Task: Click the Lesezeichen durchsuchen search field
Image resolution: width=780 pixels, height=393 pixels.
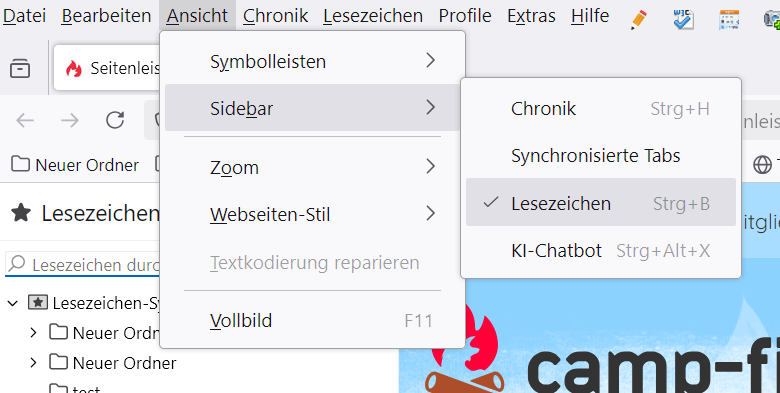Action: click(83, 264)
